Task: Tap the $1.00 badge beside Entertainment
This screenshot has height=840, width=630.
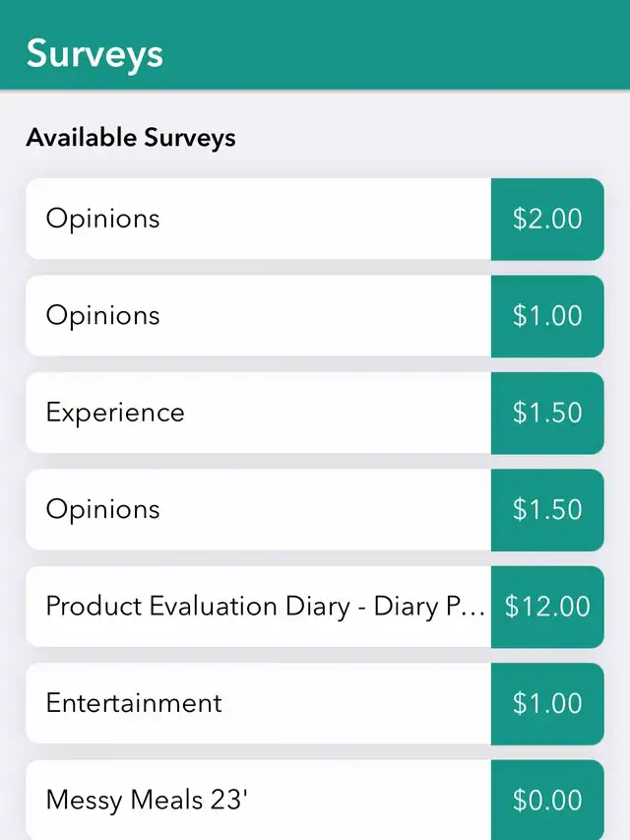Action: click(547, 703)
